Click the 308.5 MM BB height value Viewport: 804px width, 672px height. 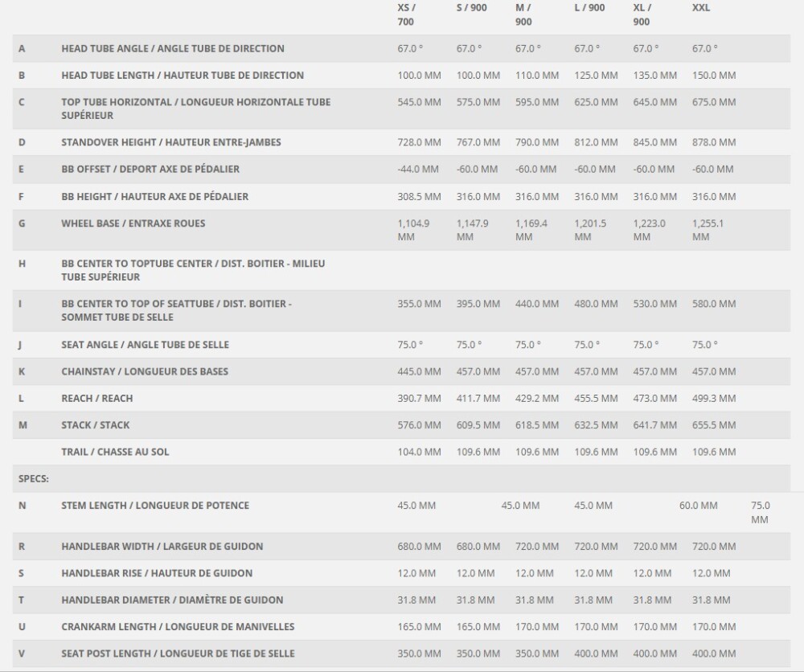[419, 196]
